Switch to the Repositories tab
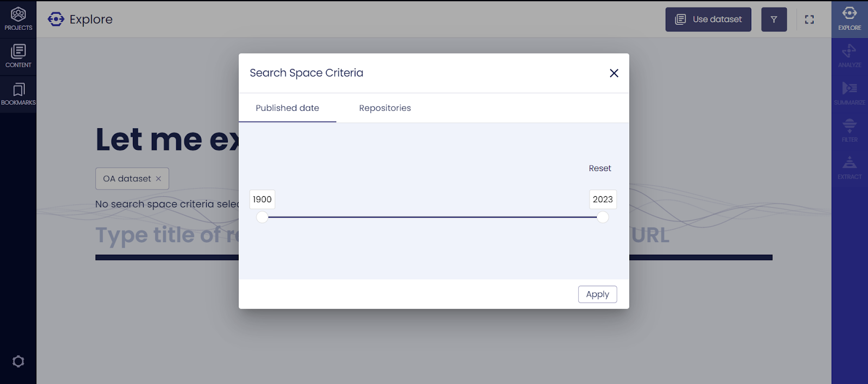 (x=385, y=108)
